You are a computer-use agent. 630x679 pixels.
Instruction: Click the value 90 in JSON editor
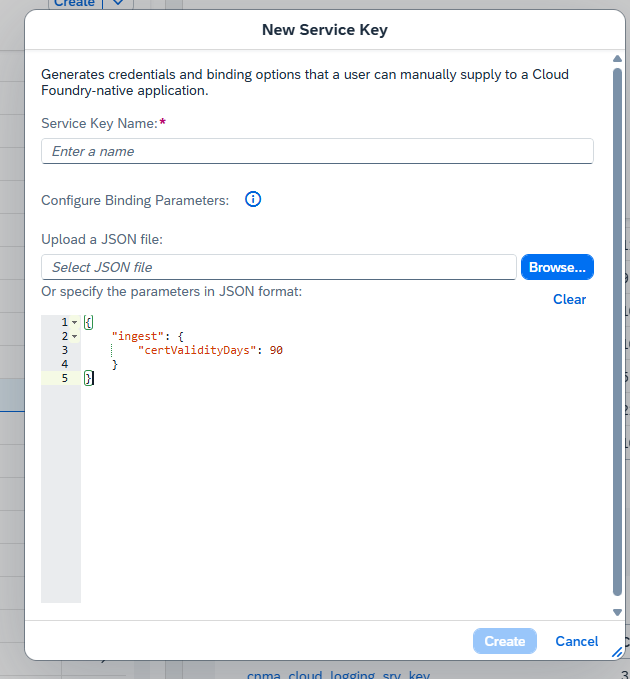click(x=276, y=350)
